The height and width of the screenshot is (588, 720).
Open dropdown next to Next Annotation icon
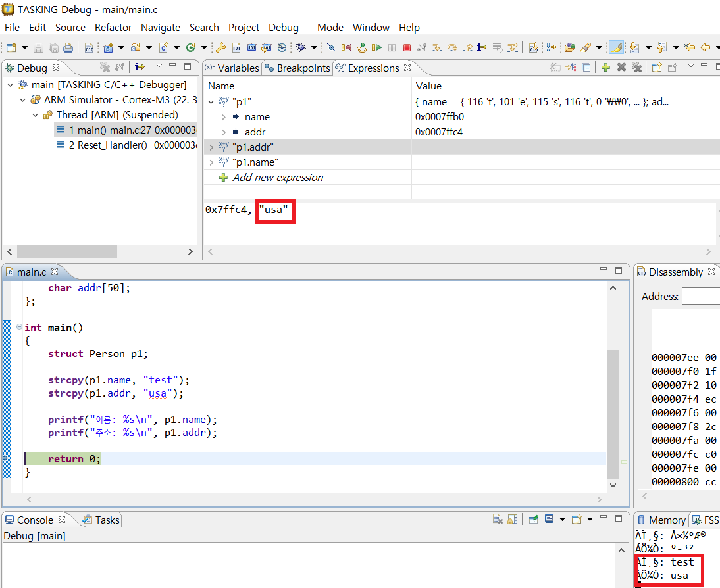[648, 47]
